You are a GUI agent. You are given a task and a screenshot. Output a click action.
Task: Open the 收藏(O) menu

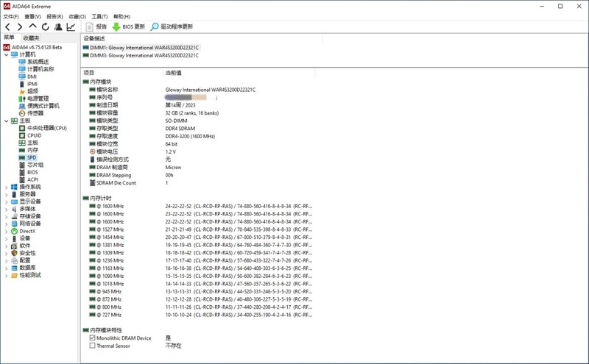[x=77, y=16]
